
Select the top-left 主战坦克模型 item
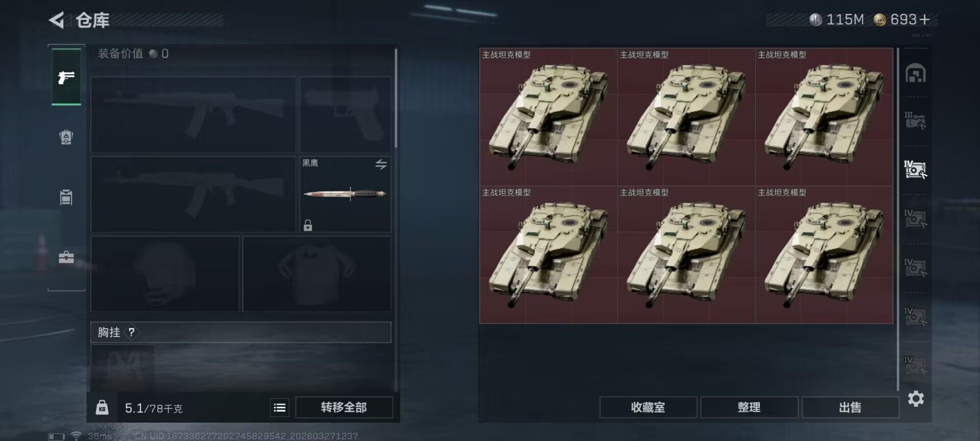548,117
